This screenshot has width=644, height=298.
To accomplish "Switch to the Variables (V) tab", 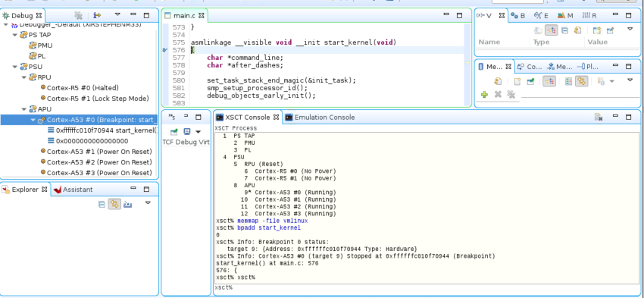I will tap(490, 16).
